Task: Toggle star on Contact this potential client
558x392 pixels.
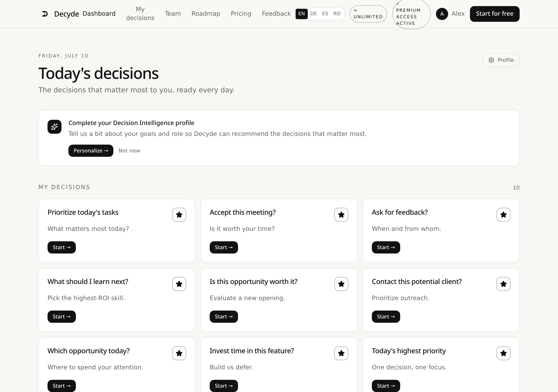Action: click(x=503, y=284)
